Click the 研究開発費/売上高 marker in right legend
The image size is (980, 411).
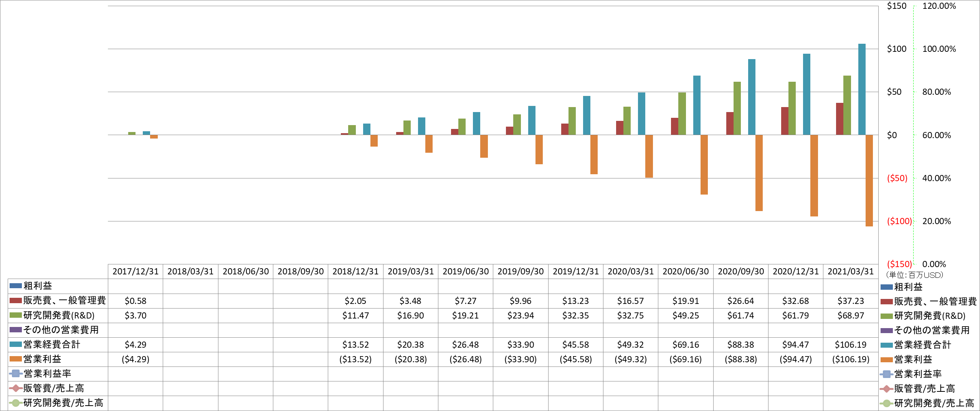tap(887, 403)
